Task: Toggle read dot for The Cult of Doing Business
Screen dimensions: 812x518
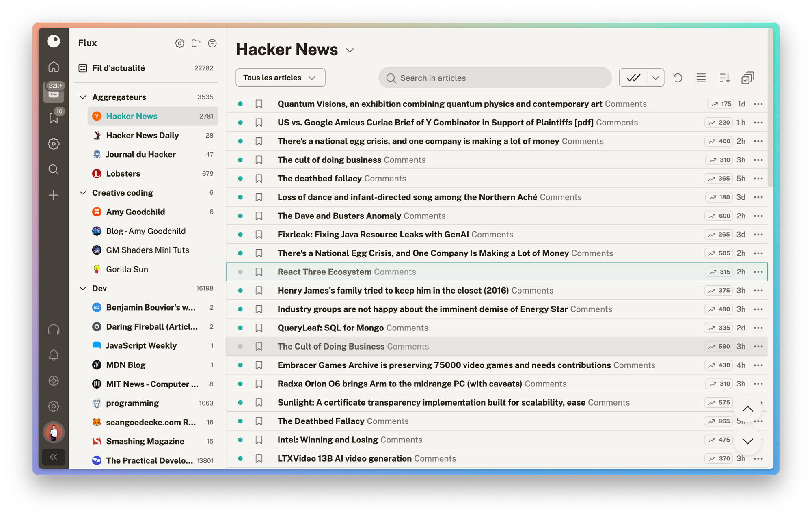Action: coord(240,347)
